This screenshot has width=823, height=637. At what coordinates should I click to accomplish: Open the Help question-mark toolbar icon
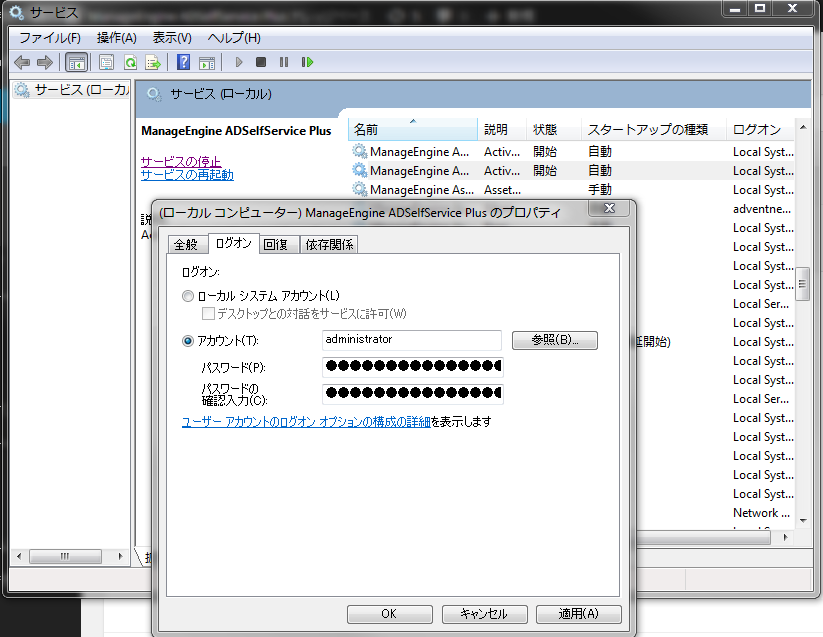(x=183, y=62)
